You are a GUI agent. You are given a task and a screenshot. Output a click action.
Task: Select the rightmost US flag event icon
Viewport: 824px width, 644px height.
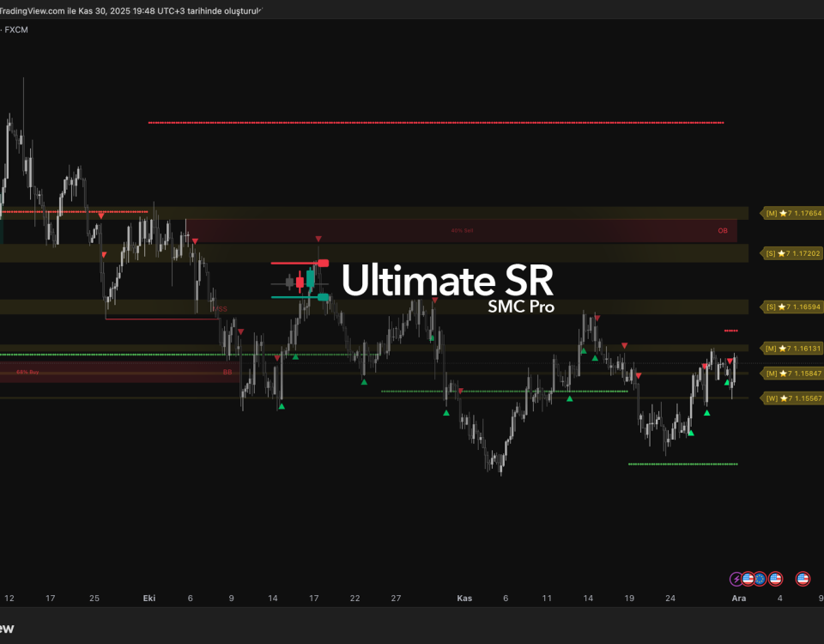803,579
